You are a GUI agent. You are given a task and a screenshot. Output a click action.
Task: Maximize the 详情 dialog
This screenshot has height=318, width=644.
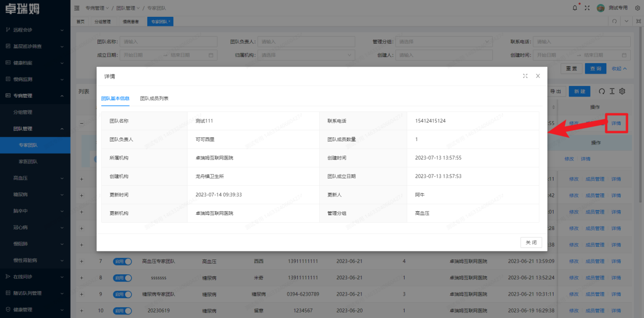(525, 76)
